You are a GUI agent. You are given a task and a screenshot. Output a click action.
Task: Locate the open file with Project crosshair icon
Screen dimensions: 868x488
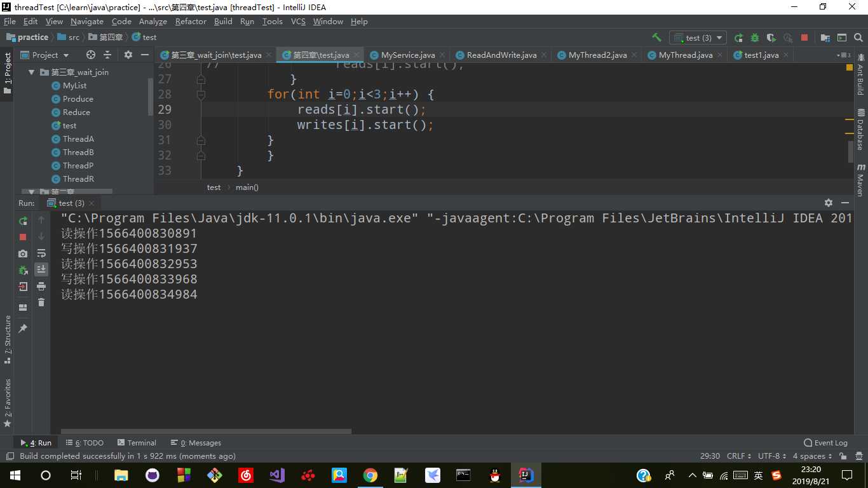tap(91, 55)
